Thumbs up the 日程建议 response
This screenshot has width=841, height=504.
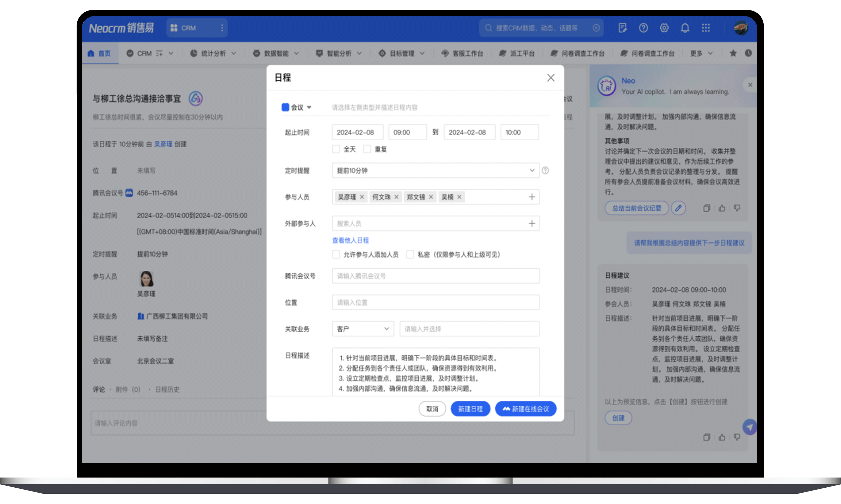722,438
